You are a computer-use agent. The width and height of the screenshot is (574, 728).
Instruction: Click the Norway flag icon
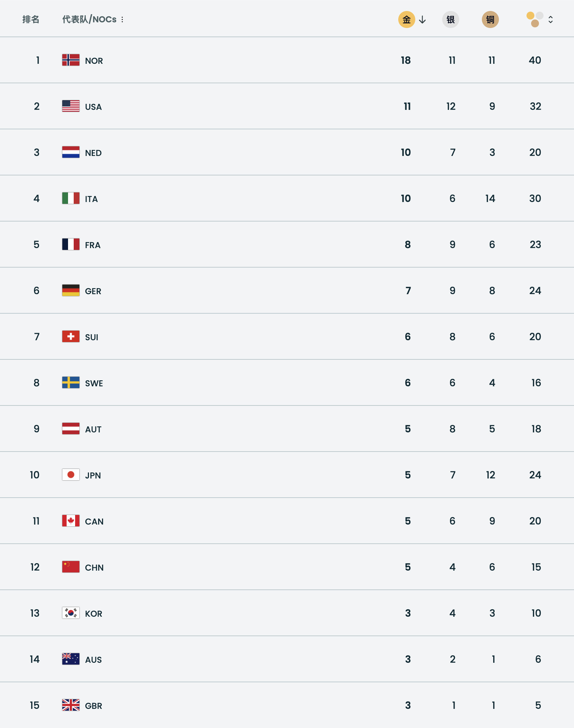(71, 60)
